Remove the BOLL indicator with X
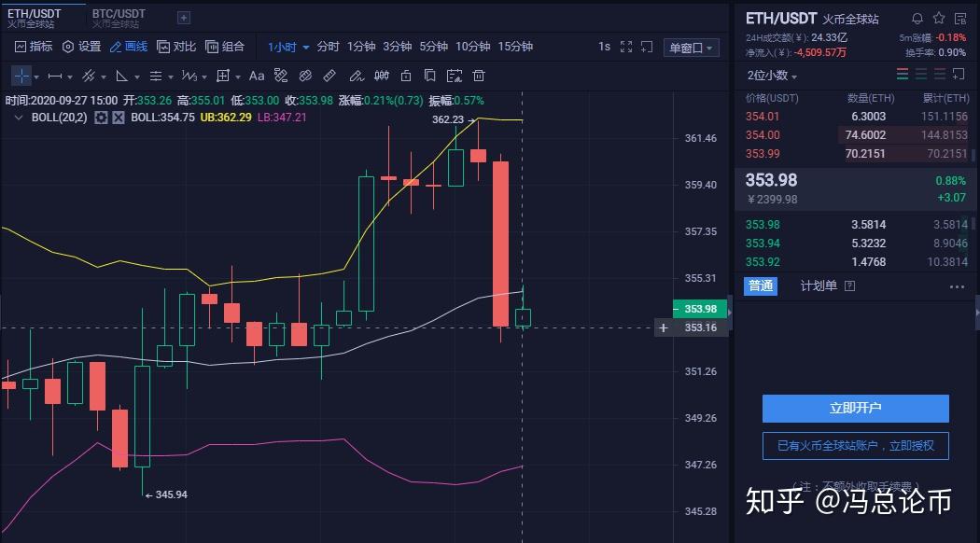This screenshot has width=980, height=543. 119,118
